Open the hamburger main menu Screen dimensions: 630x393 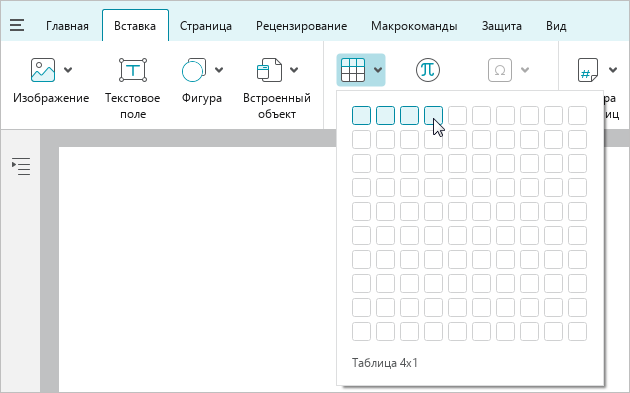pyautogui.click(x=17, y=25)
